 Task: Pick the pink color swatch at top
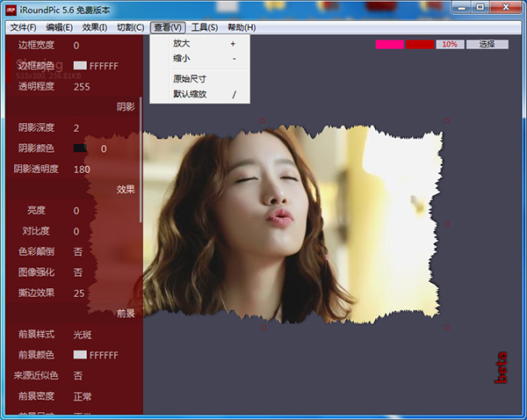pyautogui.click(x=389, y=44)
